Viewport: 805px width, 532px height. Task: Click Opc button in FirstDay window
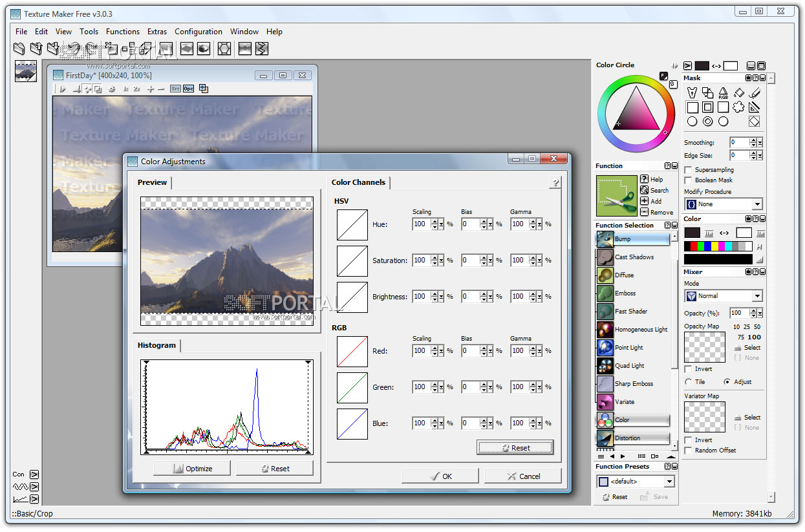[188, 89]
